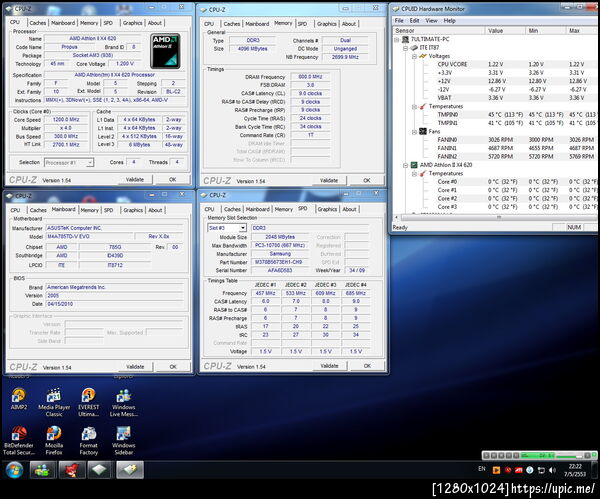Collapse the Athlon Temperatures tree node

click(x=414, y=174)
